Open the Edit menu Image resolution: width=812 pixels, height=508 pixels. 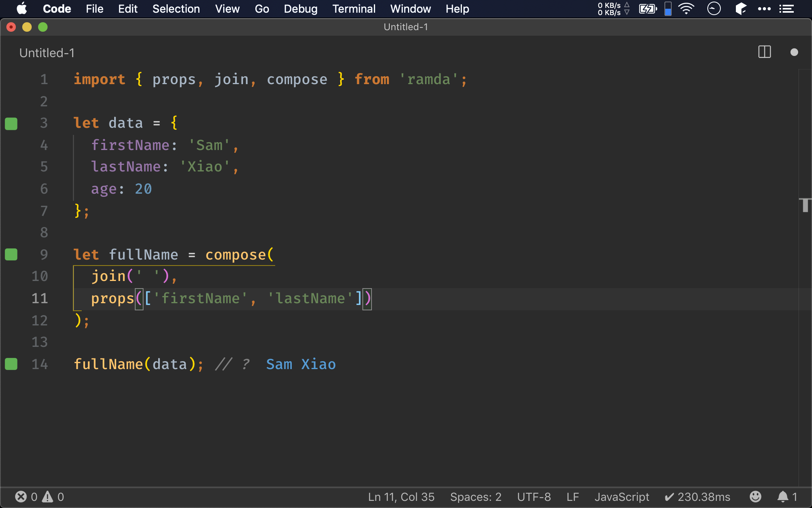click(128, 9)
